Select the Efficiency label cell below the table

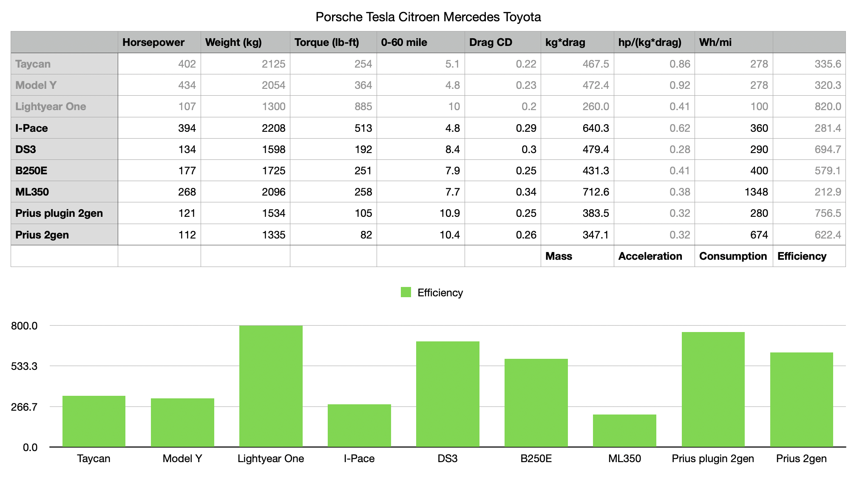[801, 256]
